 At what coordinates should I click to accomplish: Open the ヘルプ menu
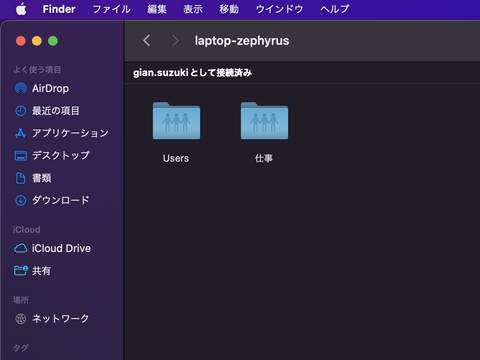tap(335, 9)
